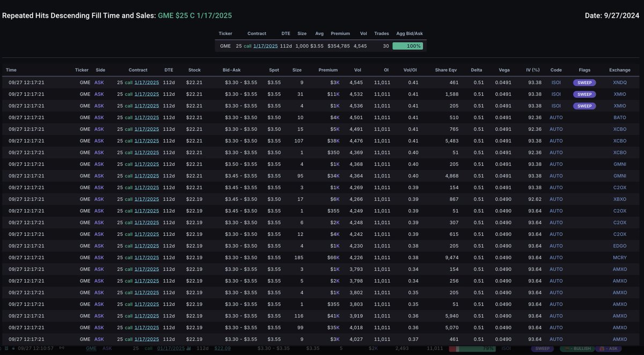
Task: Click the XBXO exchange code
Action: click(620, 199)
